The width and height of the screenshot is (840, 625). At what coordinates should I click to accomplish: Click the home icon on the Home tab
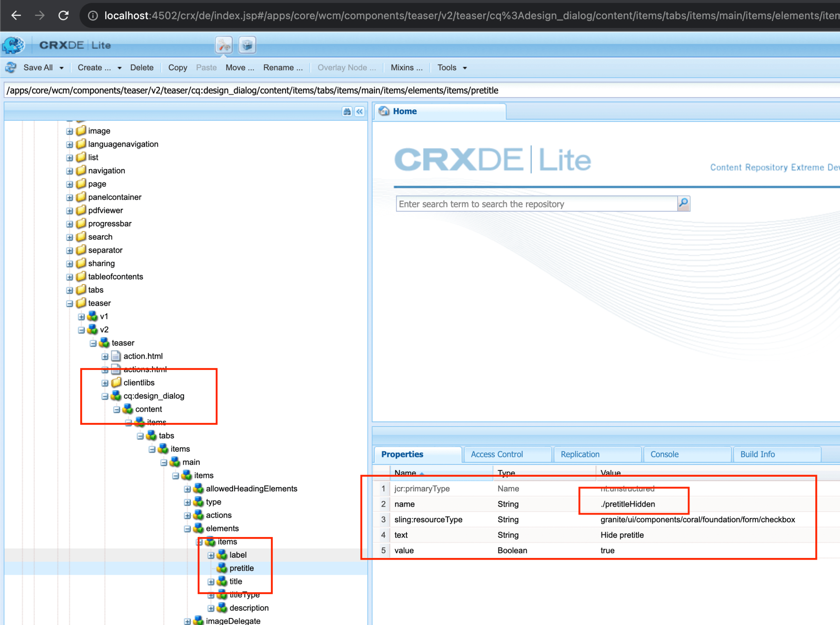[384, 111]
